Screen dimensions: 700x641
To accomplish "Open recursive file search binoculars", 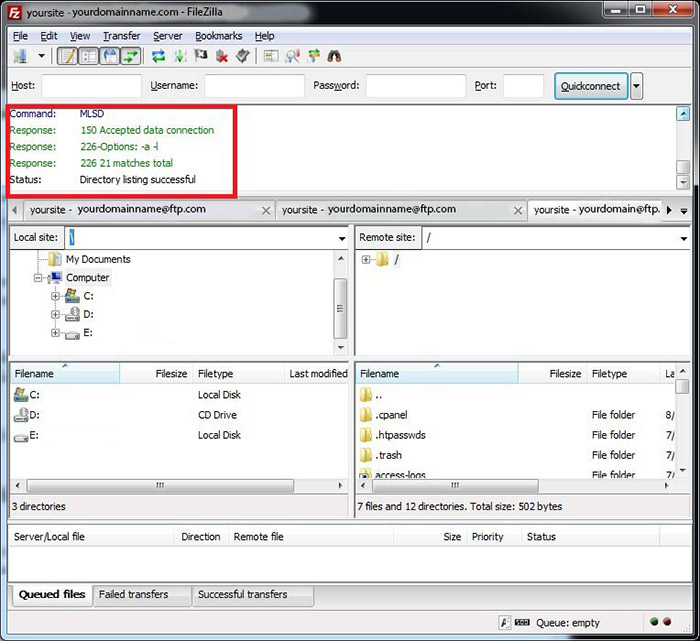I will [x=334, y=56].
